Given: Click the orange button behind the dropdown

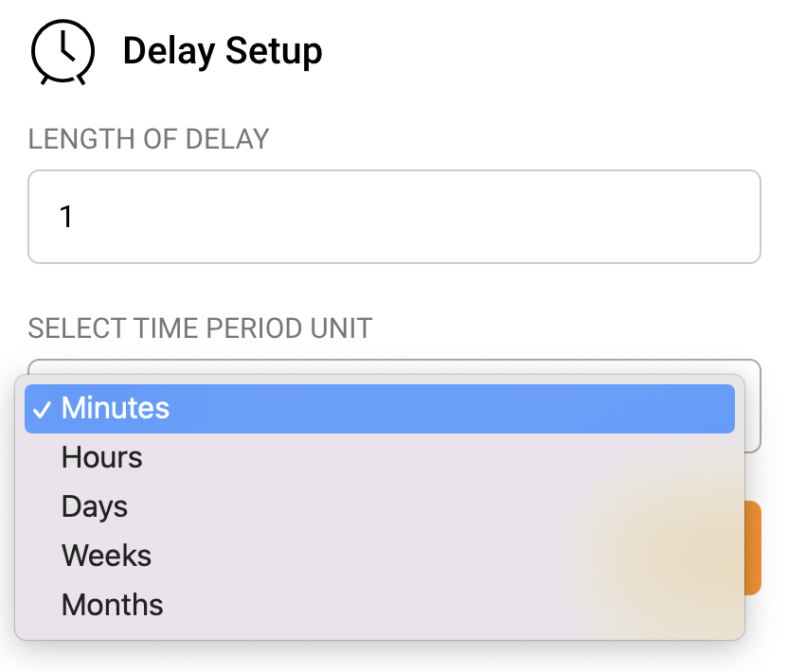Looking at the screenshot, I should point(754,547).
